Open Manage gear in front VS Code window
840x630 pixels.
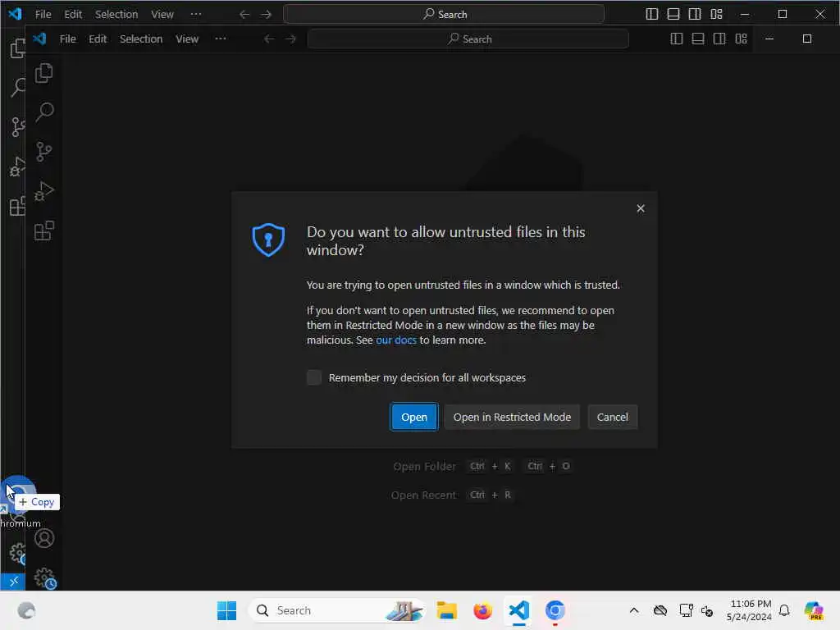tap(45, 578)
